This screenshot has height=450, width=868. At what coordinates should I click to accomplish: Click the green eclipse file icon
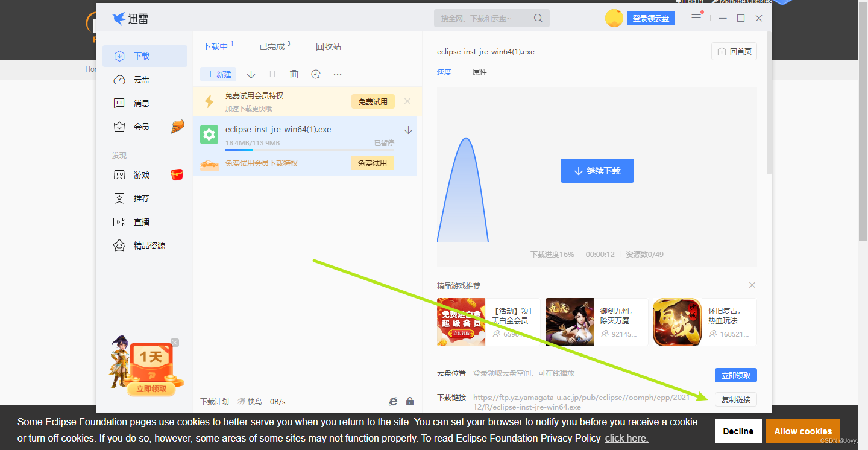click(209, 135)
